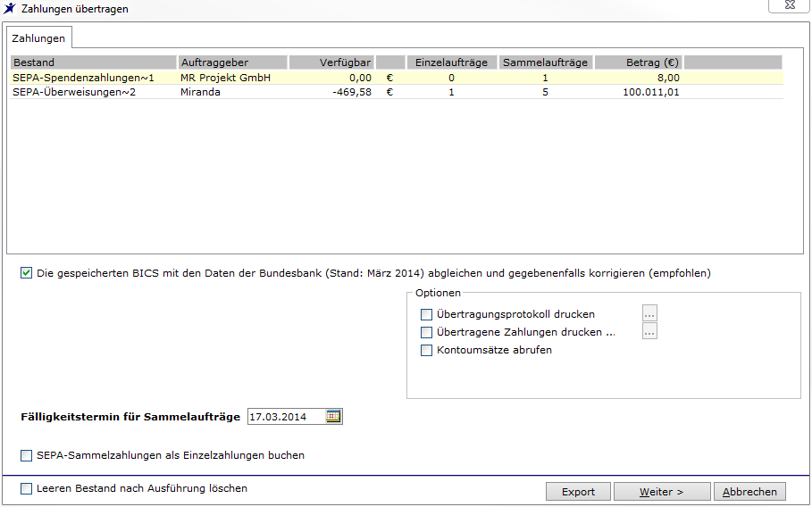Click Sammelaufträge value 5 in Miranda row
Image resolution: width=812 pixels, height=507 pixels.
pyautogui.click(x=545, y=92)
